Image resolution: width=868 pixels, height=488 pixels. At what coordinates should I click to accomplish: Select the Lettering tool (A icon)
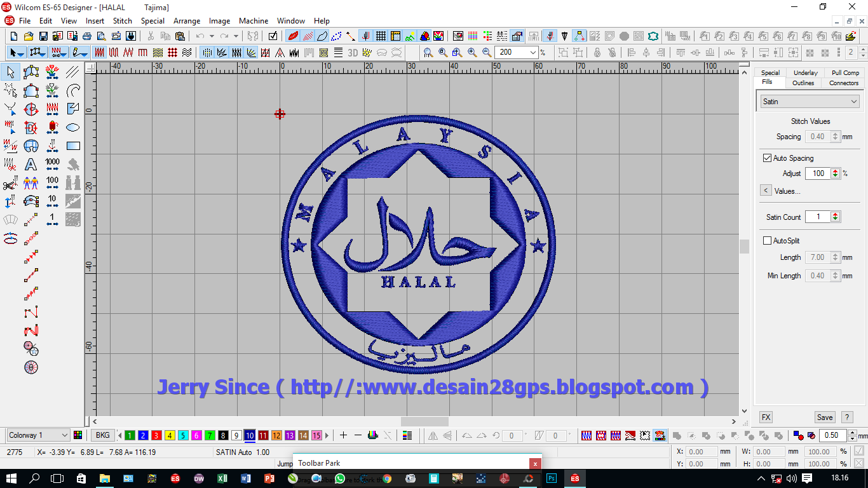(31, 165)
